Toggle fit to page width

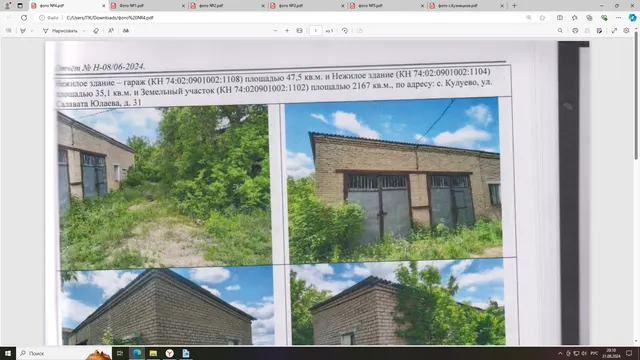click(299, 31)
